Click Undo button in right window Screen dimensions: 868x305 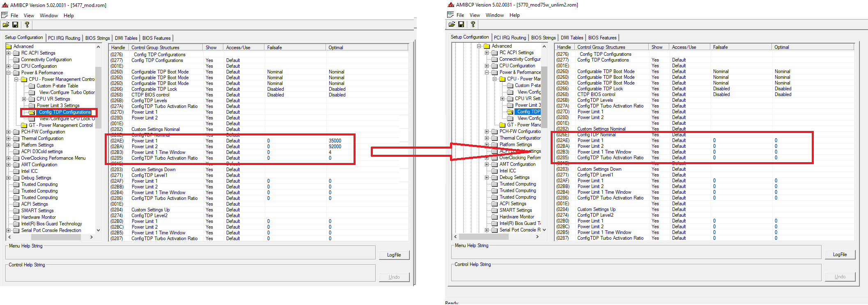(x=840, y=277)
